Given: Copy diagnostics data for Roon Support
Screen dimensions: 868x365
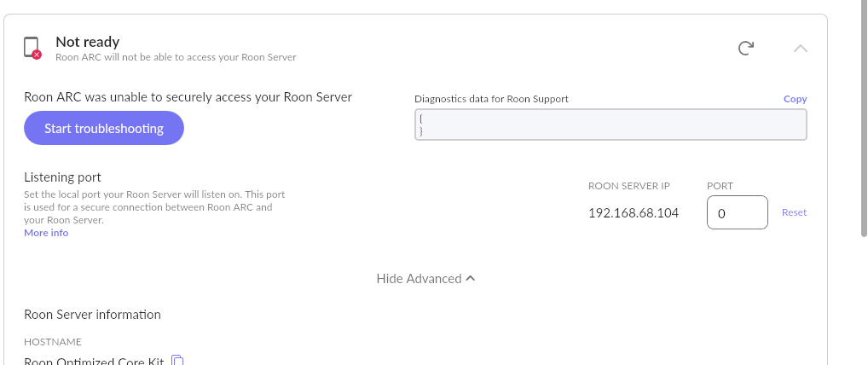Looking at the screenshot, I should point(795,99).
